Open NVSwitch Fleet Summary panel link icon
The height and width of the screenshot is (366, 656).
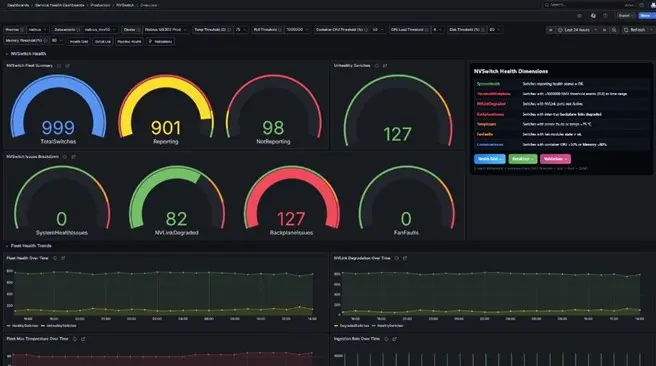click(67, 66)
